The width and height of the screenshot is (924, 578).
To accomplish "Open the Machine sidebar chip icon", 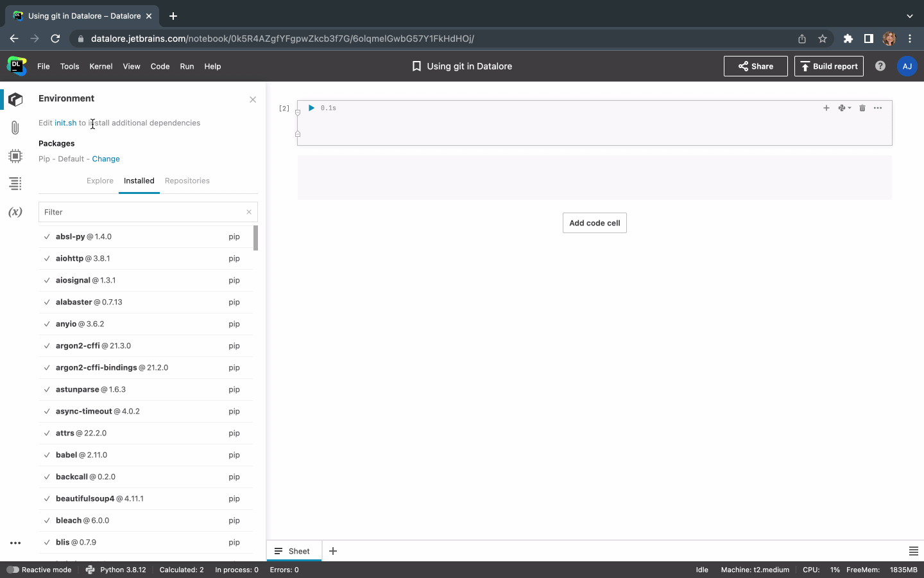I will (15, 156).
